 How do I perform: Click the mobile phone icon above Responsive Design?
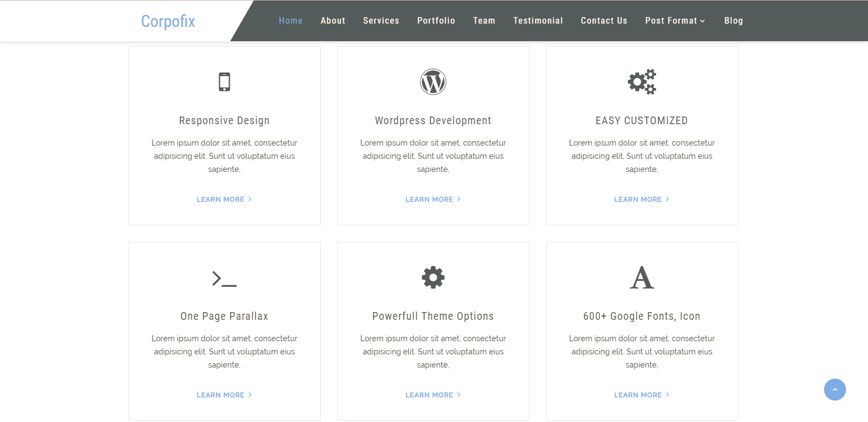point(224,82)
